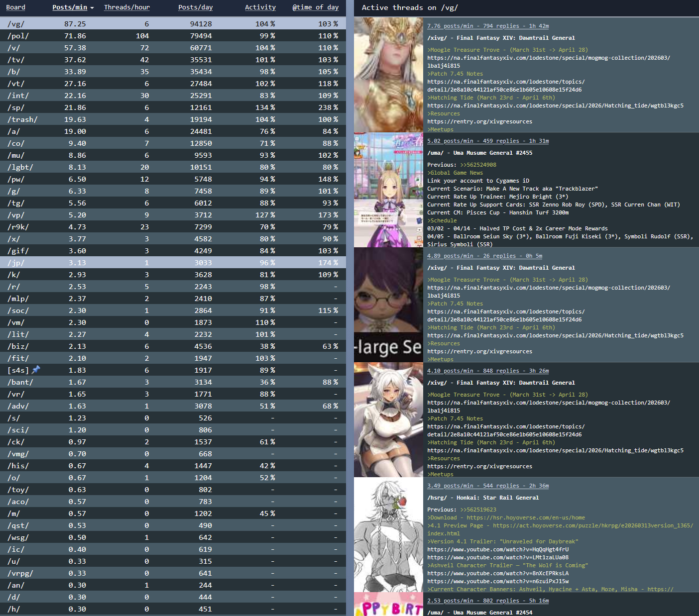Select the /mlp/ board row
The height and width of the screenshot is (616, 699).
[x=173, y=299]
